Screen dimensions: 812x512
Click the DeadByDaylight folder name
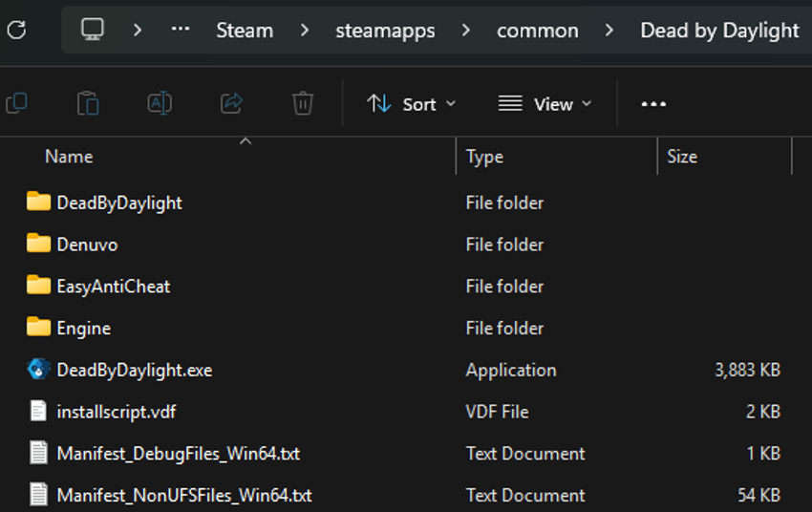tap(119, 203)
